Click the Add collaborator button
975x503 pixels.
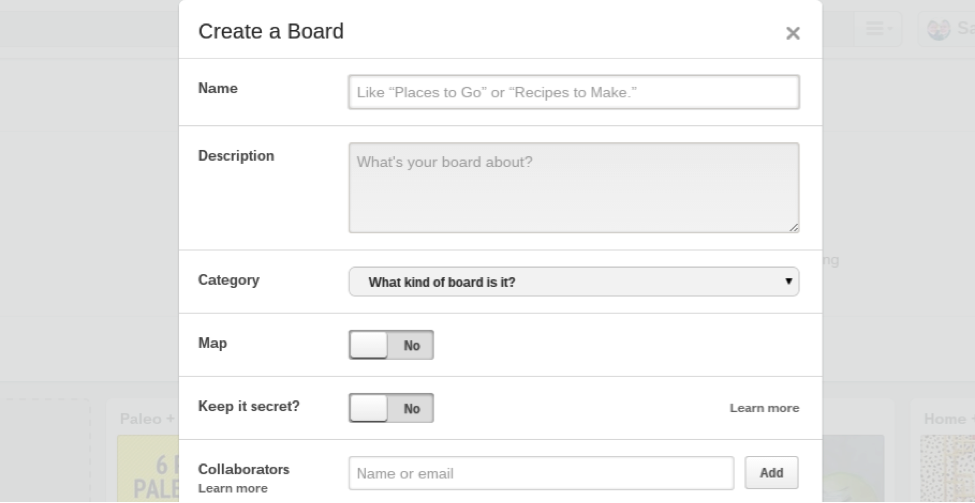(771, 473)
